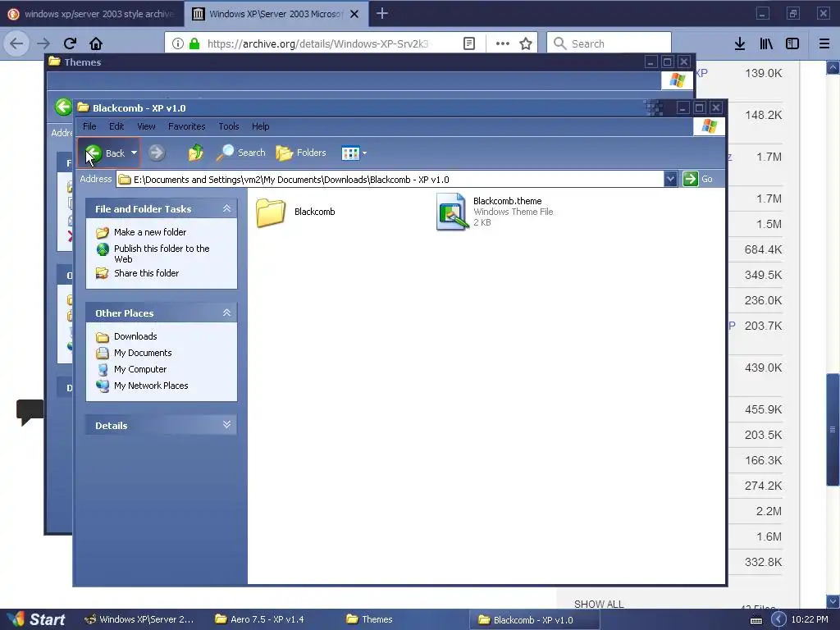Click the Firefox browser back arrow
This screenshot has height=630, width=840.
pos(16,43)
